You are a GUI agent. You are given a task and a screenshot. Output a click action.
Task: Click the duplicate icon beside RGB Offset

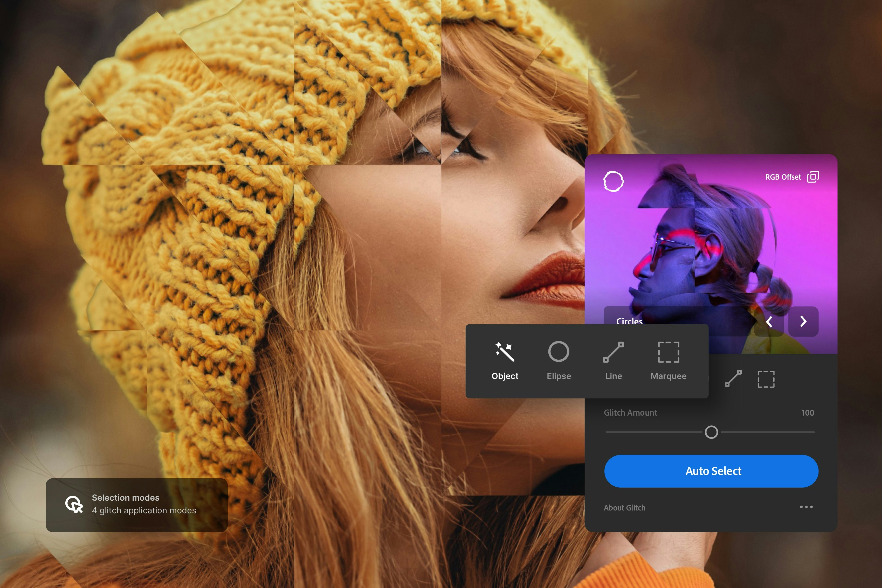813,177
